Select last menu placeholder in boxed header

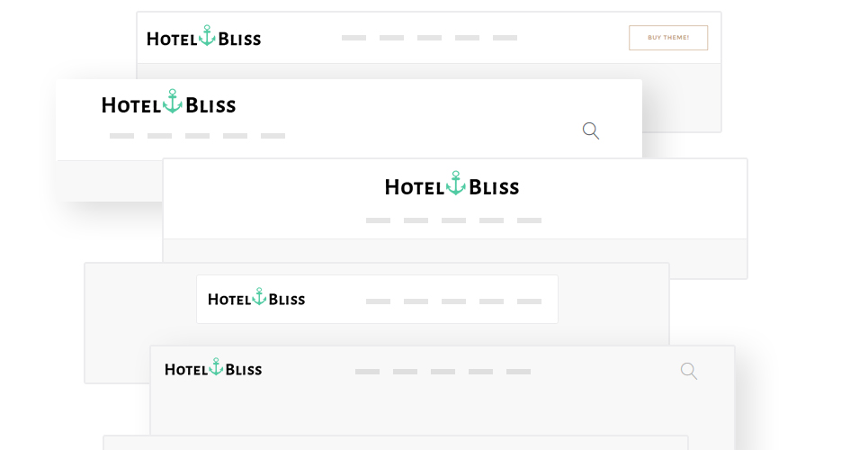pyautogui.click(x=529, y=301)
